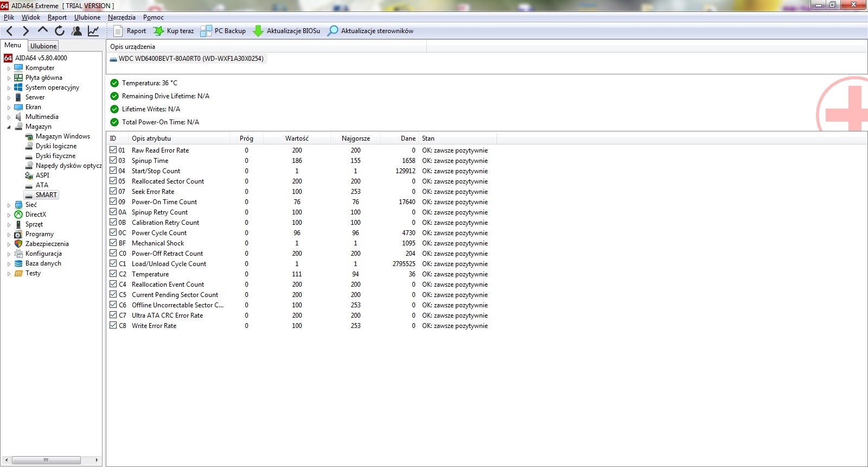Expand the Serwer tree node
868x467 pixels.
[x=9, y=98]
